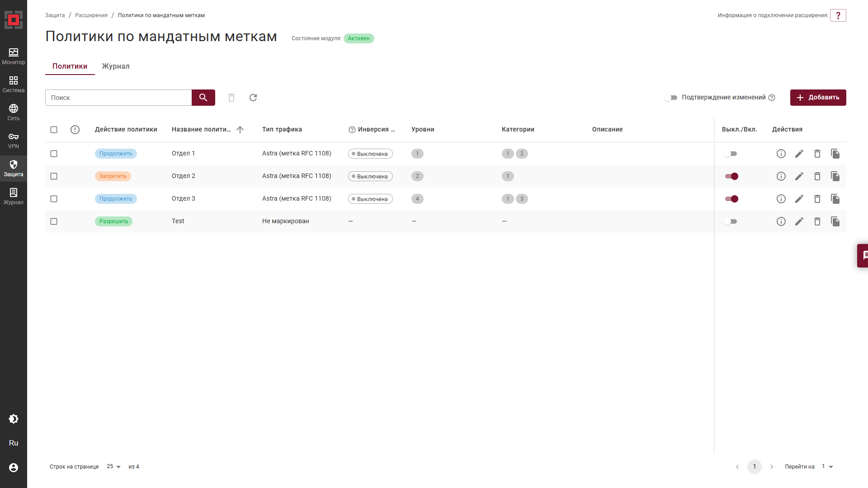Edit the Отдел 1 policy with pencil icon
The height and width of the screenshot is (488, 868).
pyautogui.click(x=799, y=154)
